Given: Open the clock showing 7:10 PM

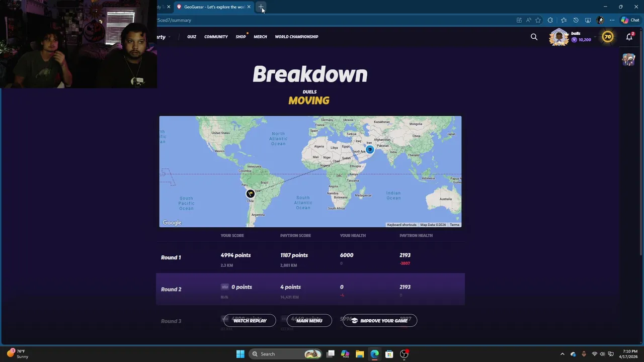Looking at the screenshot, I should pyautogui.click(x=629, y=354).
